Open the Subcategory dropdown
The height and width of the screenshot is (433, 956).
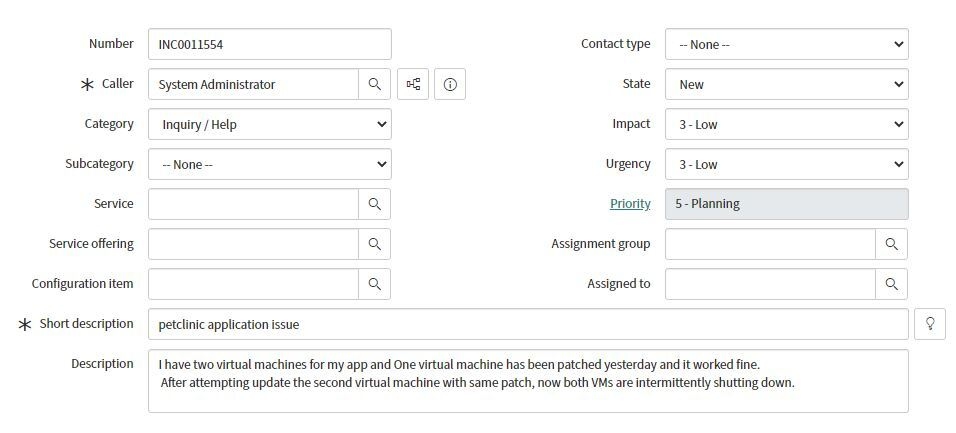(x=269, y=164)
